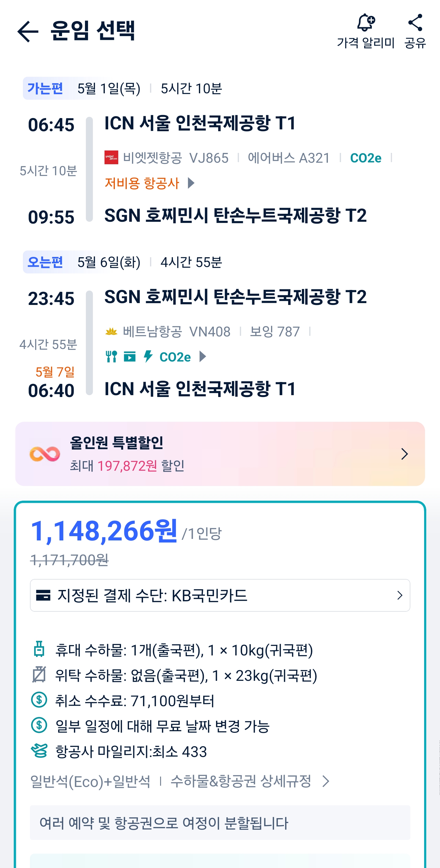Open the price alert bell icon

click(x=366, y=23)
